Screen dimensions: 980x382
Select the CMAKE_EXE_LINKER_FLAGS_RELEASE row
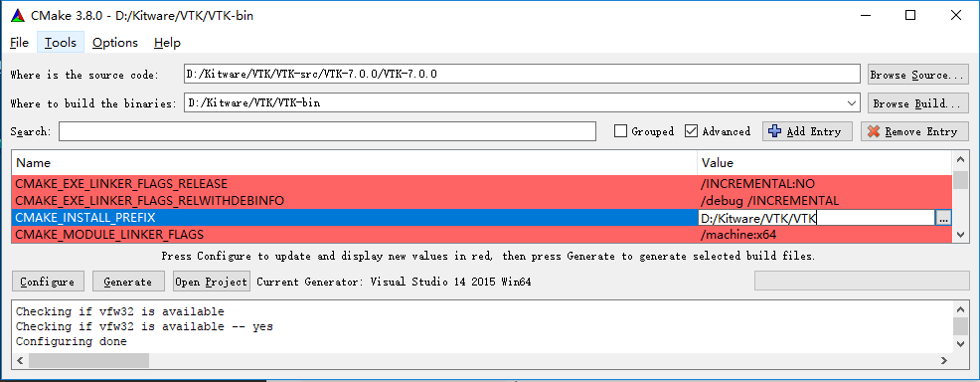481,184
